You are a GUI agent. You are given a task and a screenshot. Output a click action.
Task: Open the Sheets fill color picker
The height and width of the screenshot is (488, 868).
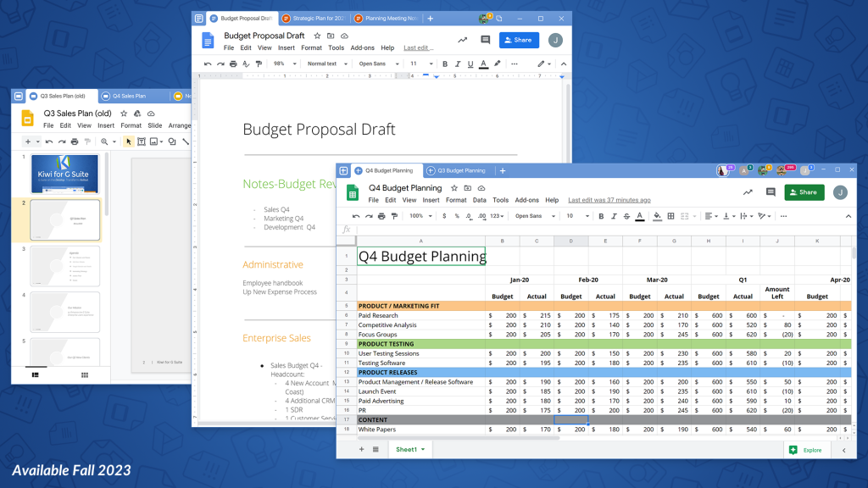(x=656, y=216)
